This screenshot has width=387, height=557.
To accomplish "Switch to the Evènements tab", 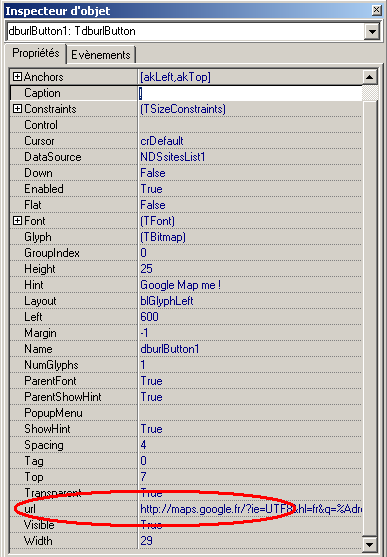I will 101,55.
